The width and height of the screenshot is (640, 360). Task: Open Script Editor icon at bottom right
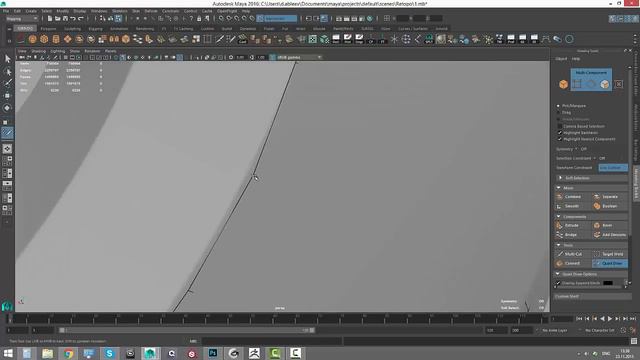[634, 341]
